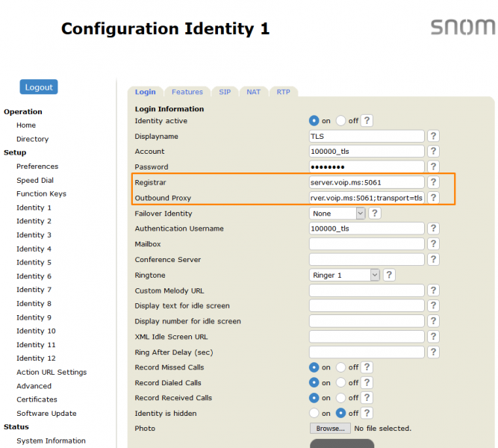The image size is (498, 448).
Task: Set Identity active to off
Action: click(x=340, y=121)
